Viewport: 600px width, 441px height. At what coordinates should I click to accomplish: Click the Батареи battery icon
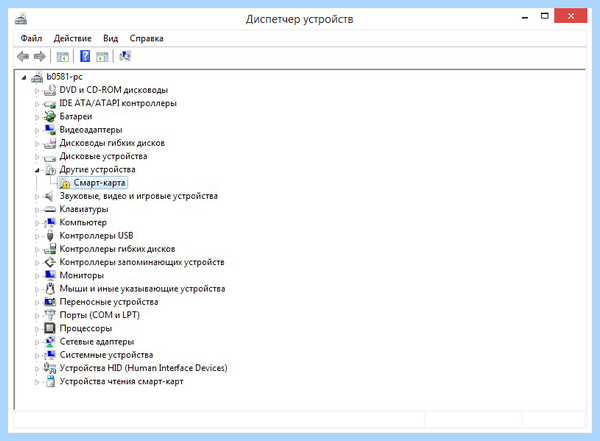point(50,116)
